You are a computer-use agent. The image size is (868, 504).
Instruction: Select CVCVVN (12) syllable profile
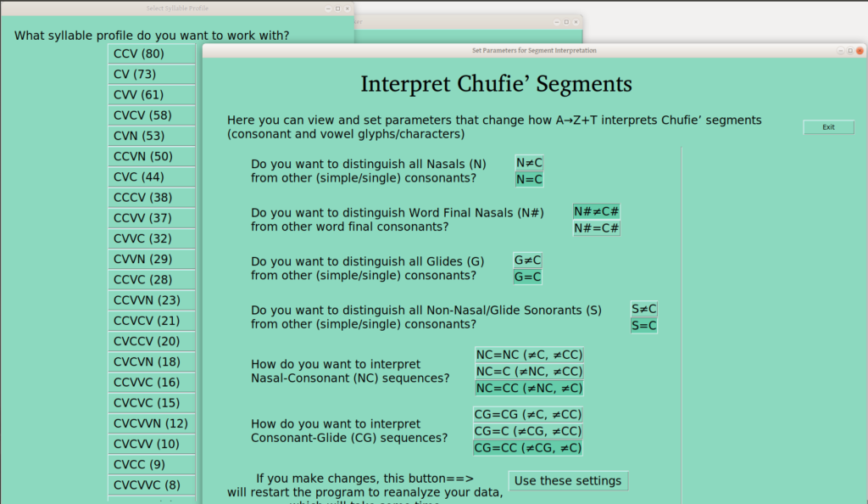coord(151,423)
